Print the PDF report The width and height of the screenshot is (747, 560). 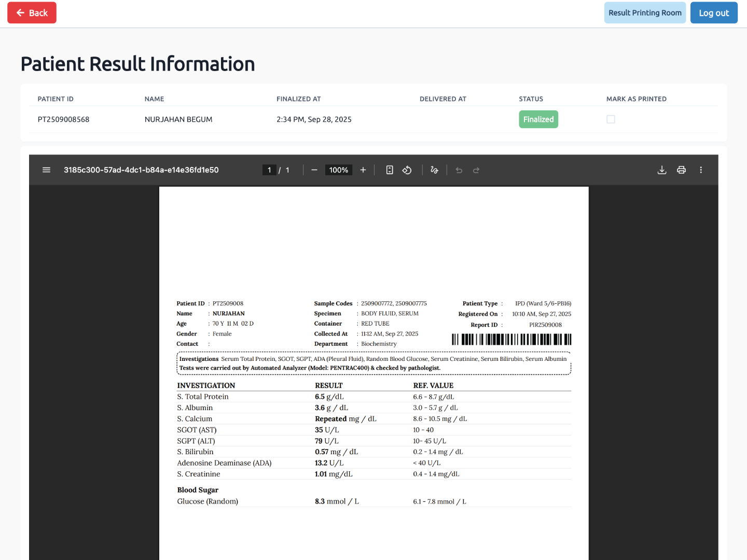pos(681,170)
